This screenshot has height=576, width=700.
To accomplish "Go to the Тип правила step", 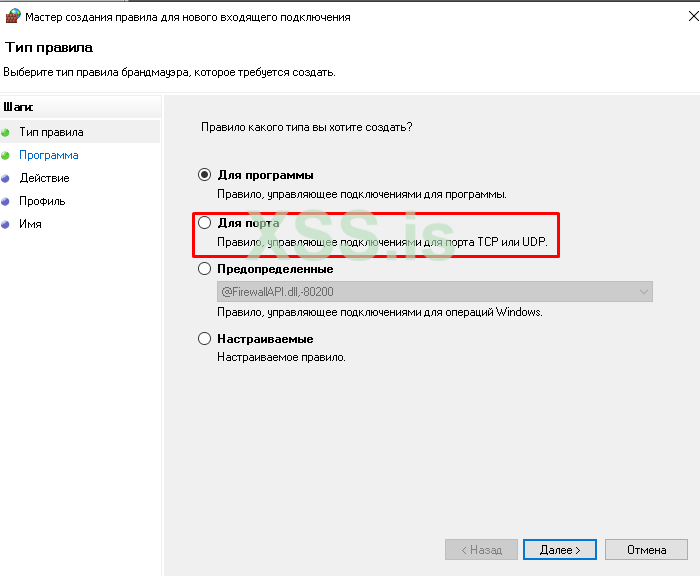I will coord(51,132).
